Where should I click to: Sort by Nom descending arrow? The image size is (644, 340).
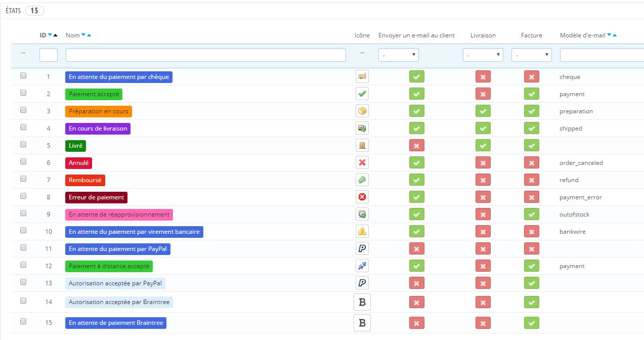pyautogui.click(x=83, y=35)
